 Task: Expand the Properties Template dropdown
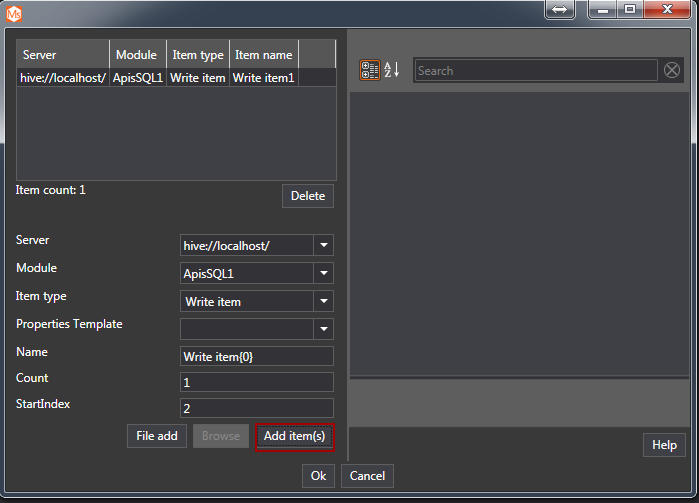tap(323, 329)
